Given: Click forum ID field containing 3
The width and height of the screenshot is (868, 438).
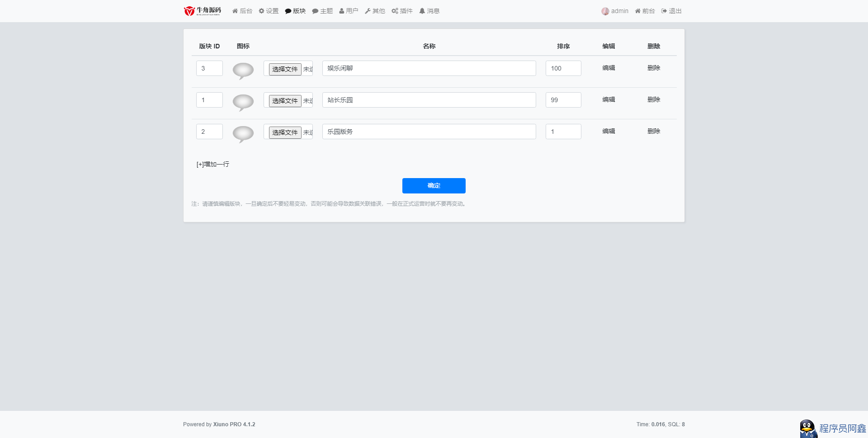Looking at the screenshot, I should click(x=209, y=68).
